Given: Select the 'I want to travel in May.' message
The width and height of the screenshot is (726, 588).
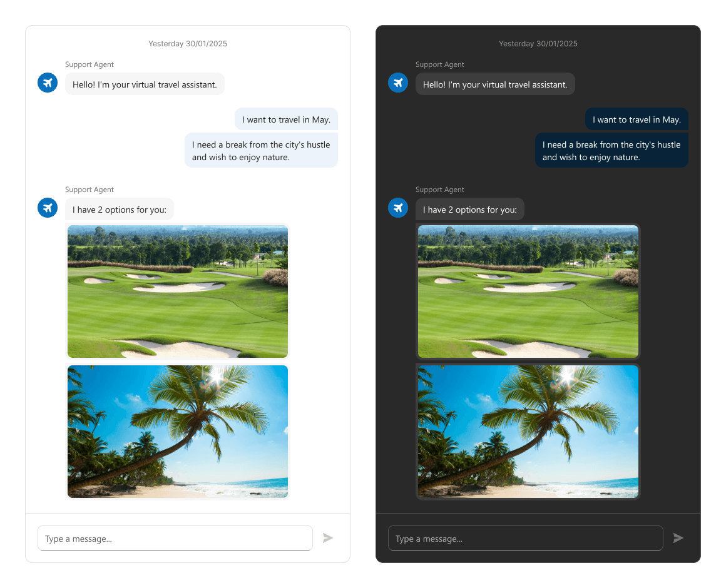Looking at the screenshot, I should coord(286,119).
